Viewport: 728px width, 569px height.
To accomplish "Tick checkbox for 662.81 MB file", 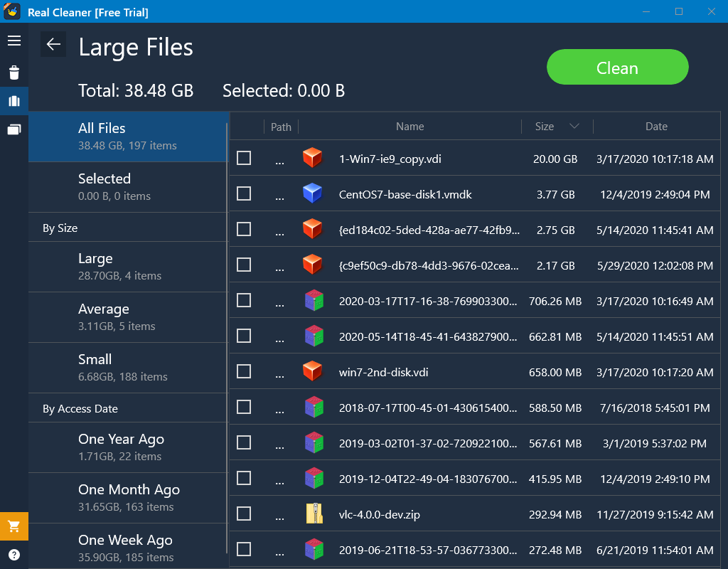I will [244, 336].
